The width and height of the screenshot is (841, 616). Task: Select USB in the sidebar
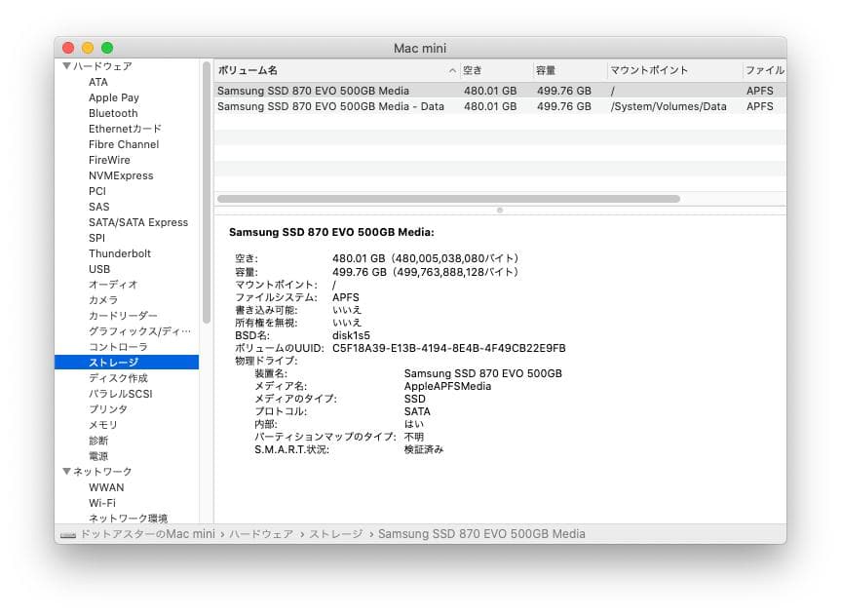click(98, 269)
